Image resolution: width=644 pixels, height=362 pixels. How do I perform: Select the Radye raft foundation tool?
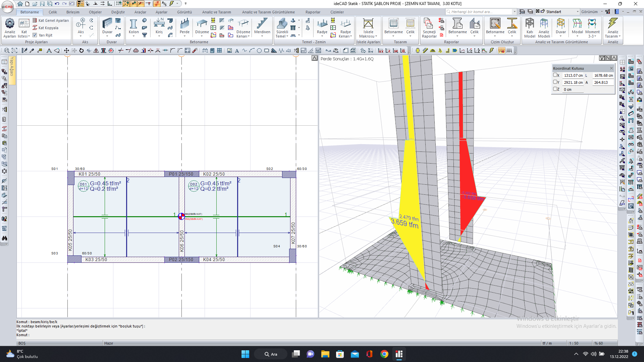click(x=322, y=28)
